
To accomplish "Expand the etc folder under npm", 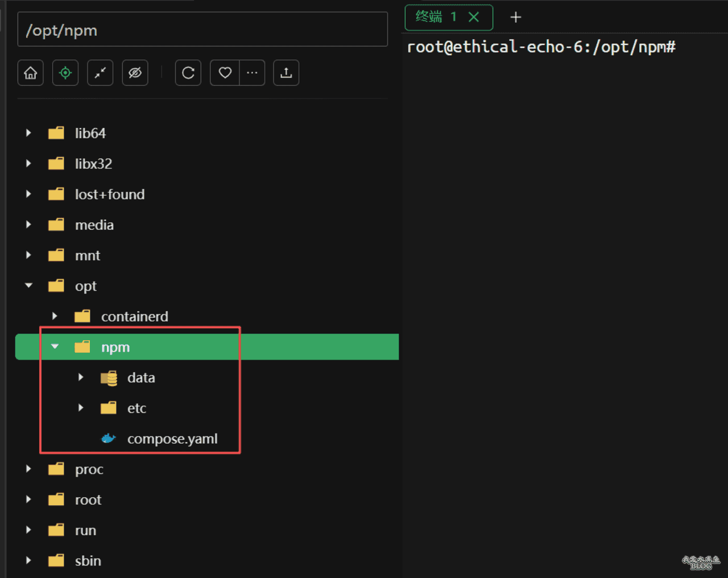I will (81, 408).
